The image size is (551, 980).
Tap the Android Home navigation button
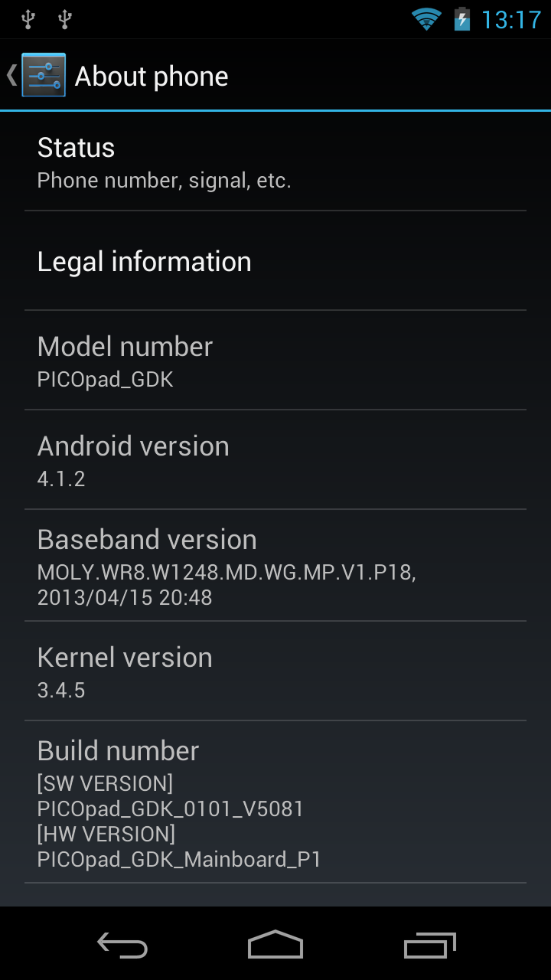click(275, 945)
